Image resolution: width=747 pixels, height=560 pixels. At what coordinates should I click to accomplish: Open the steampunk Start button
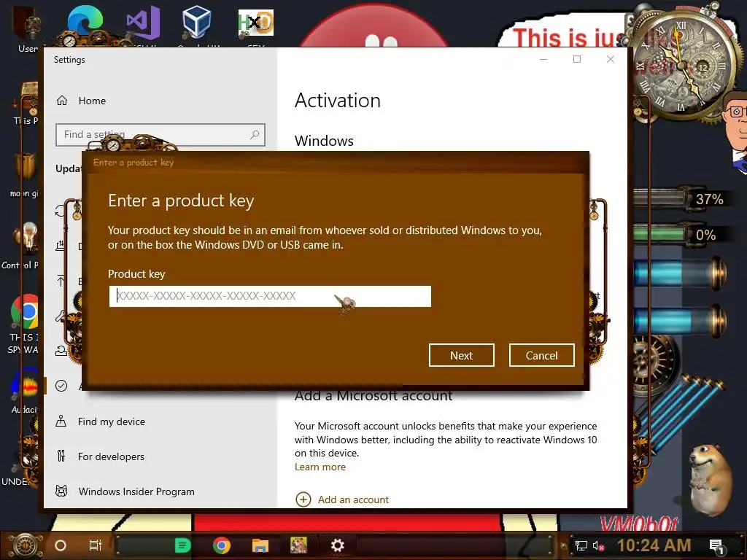(25, 545)
